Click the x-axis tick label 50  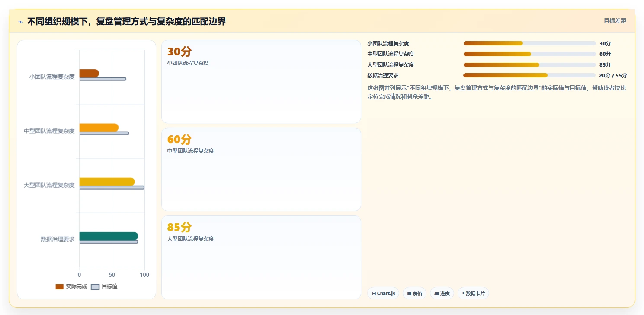[x=112, y=275]
